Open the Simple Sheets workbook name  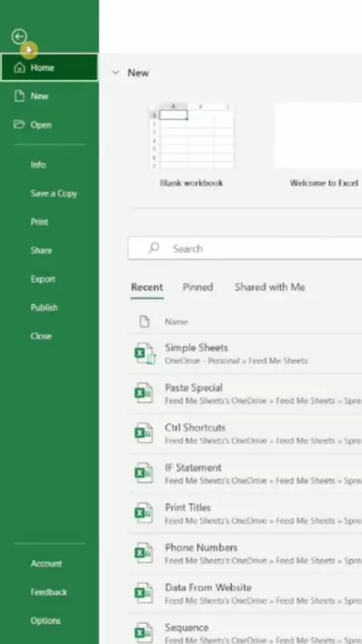[x=196, y=348]
